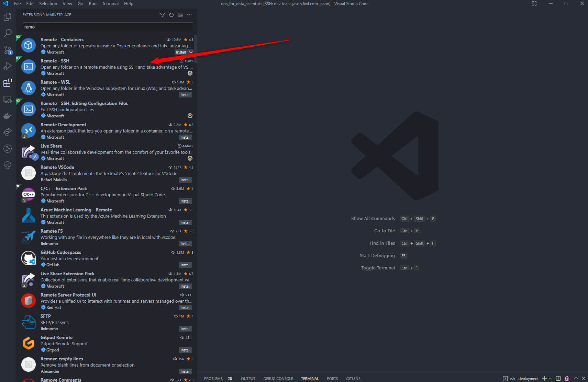Image resolution: width=588 pixels, height=382 pixels.
Task: Open the tree-with-checkmark view in activity bar
Action: click(8, 165)
